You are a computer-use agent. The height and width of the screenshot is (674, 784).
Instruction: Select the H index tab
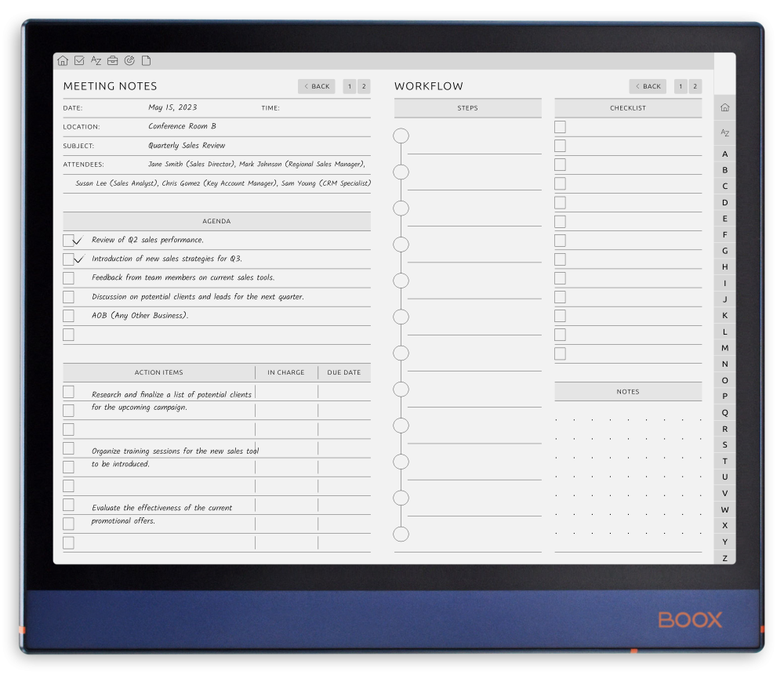[725, 267]
